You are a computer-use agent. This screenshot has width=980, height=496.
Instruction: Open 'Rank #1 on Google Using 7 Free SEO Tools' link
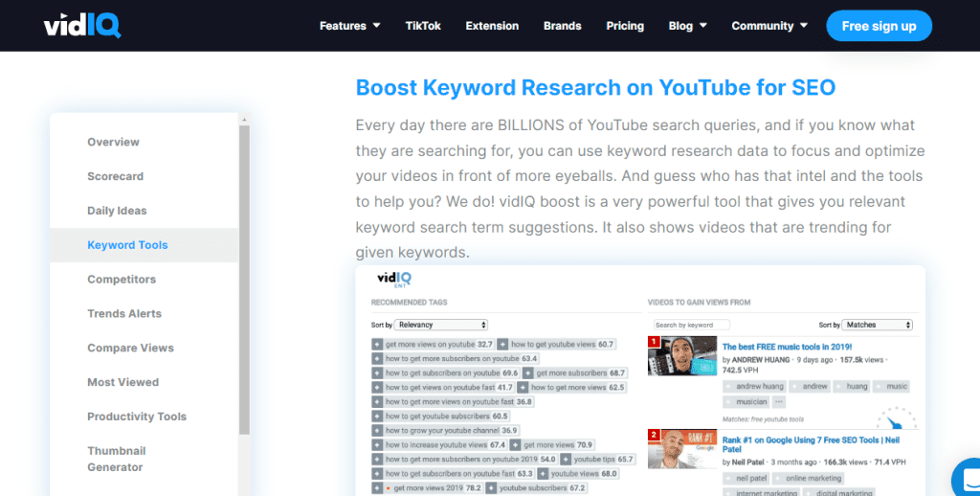[811, 444]
